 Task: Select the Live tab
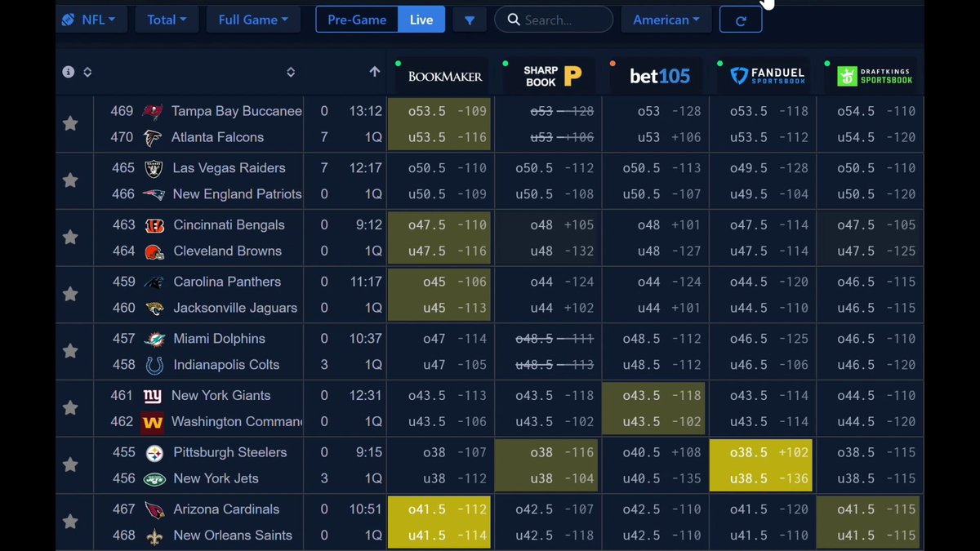tap(421, 20)
